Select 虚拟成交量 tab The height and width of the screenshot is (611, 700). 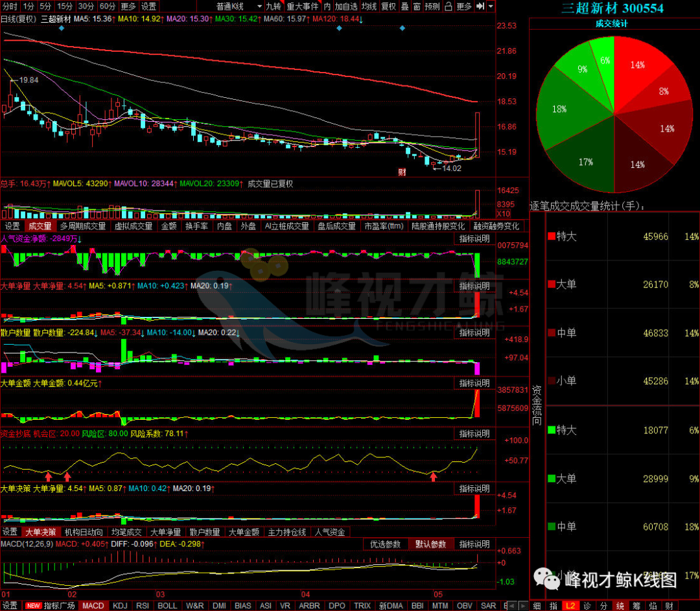(x=134, y=226)
